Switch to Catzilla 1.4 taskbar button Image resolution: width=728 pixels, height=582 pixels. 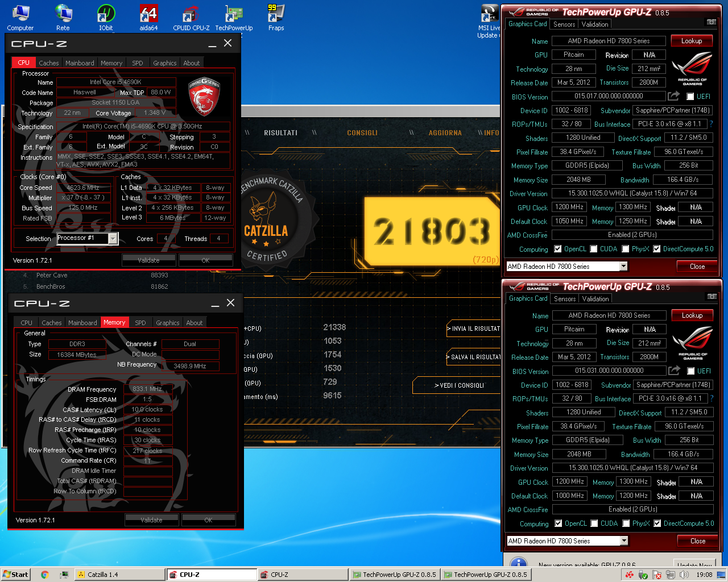pos(120,575)
